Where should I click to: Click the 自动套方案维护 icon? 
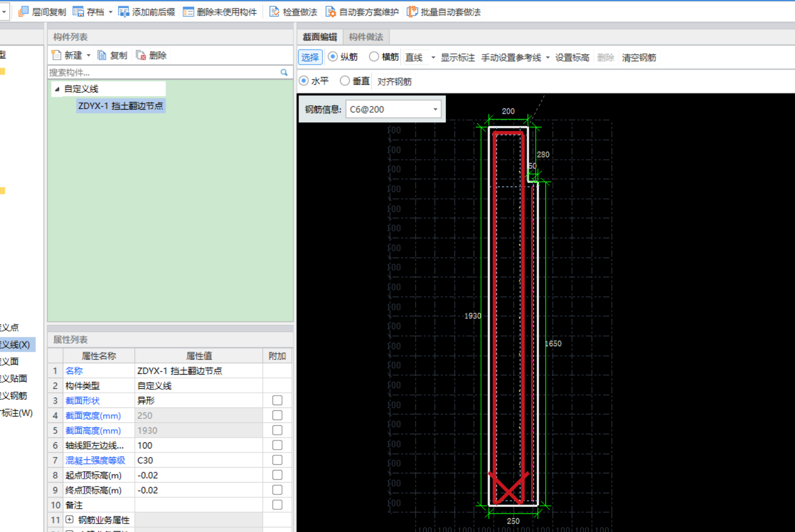(330, 11)
